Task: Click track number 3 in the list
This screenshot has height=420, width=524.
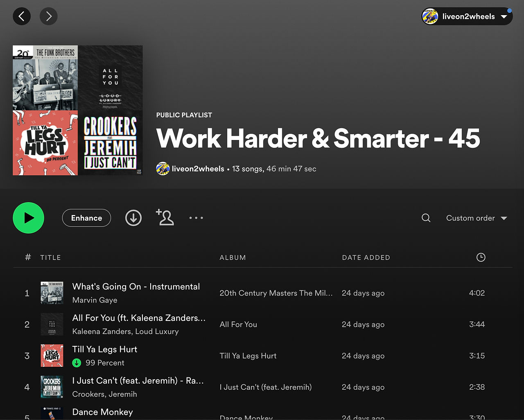Action: [x=27, y=356]
